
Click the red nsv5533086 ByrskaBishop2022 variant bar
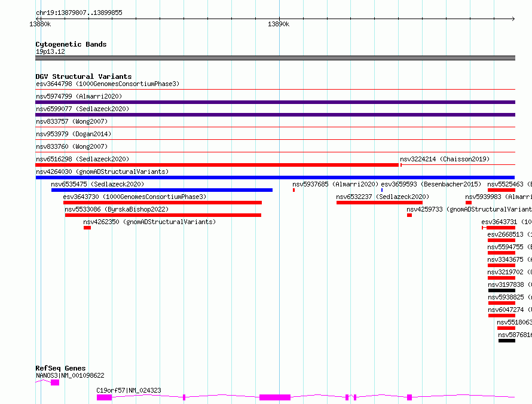[x=163, y=215]
